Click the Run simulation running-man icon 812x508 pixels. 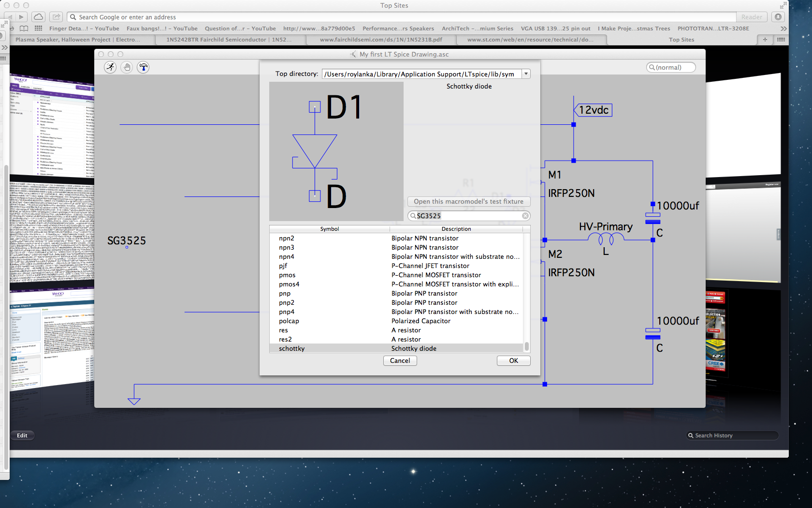pos(110,67)
